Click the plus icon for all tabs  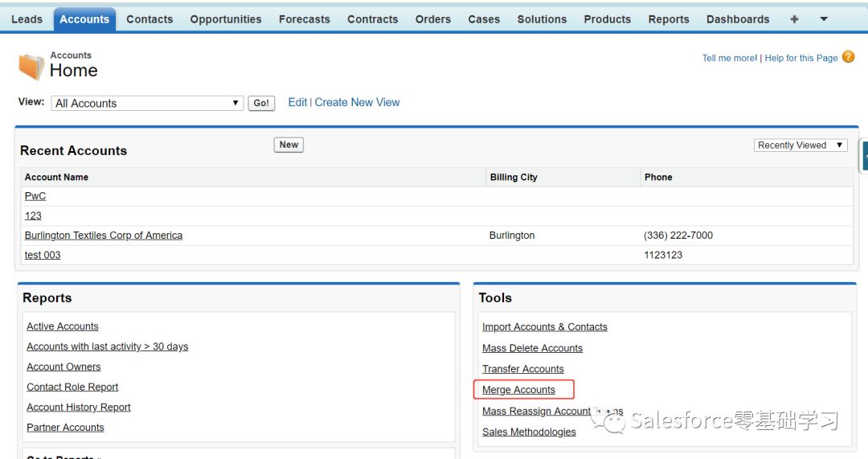pos(794,19)
